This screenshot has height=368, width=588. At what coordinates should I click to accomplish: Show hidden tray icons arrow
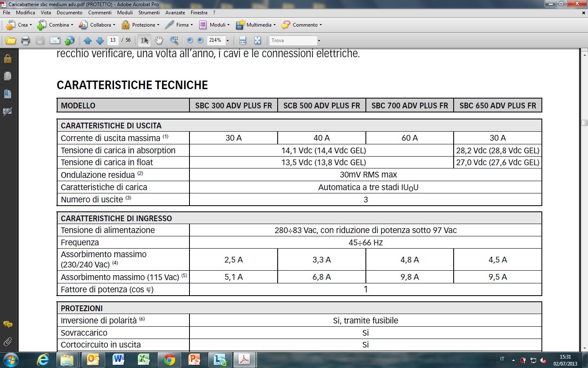[x=513, y=360]
